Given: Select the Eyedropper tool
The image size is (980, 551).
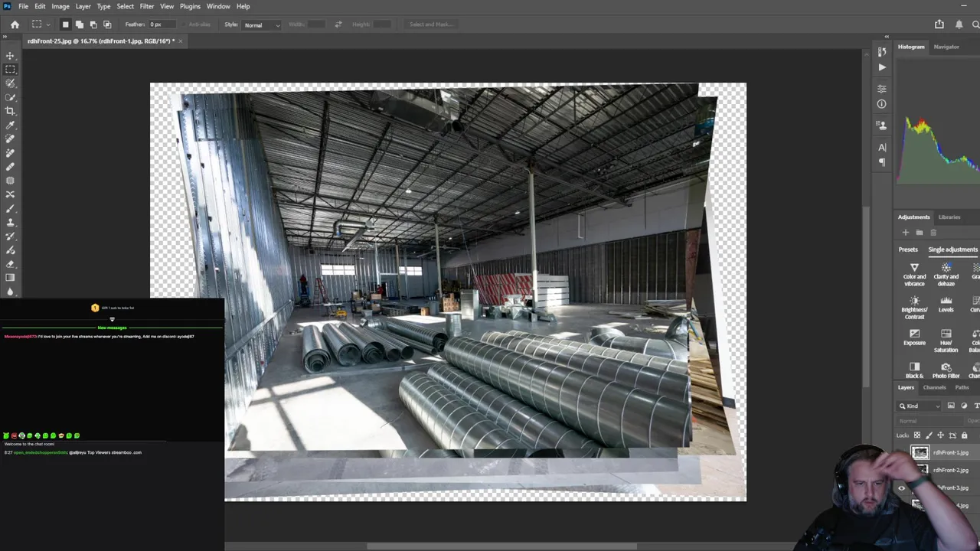Looking at the screenshot, I should 10,125.
